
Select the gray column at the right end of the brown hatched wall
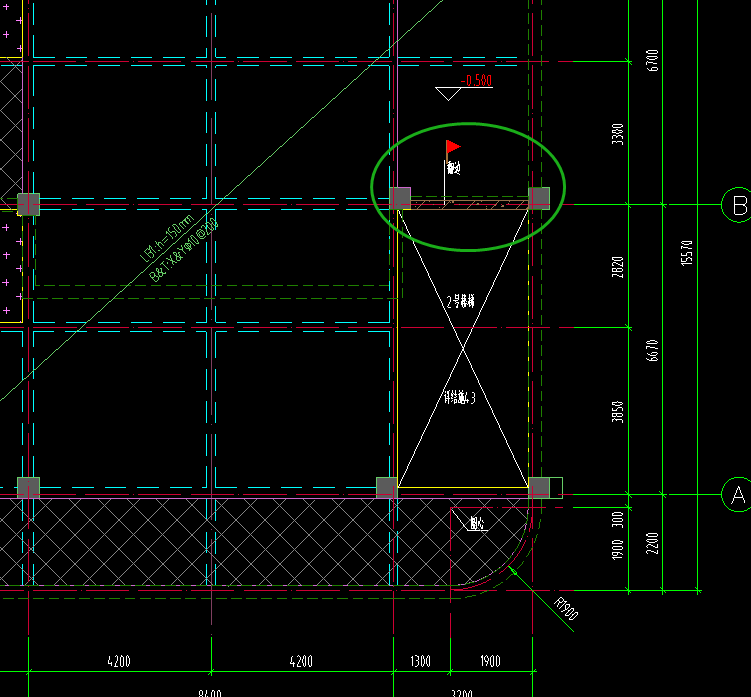click(x=539, y=198)
